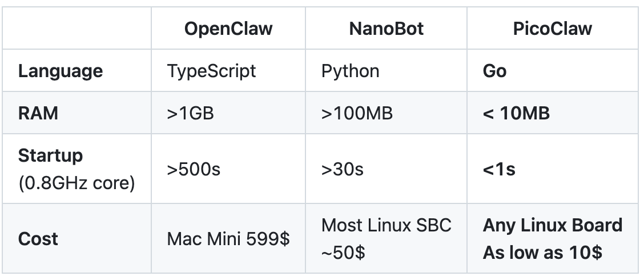The image size is (644, 280).
Task: Click the (0.8GHz core) subtitle text
Action: coord(77,185)
